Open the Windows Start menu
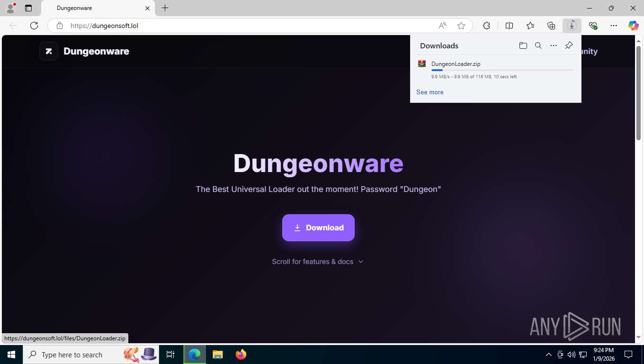Image resolution: width=644 pixels, height=364 pixels. tap(11, 355)
